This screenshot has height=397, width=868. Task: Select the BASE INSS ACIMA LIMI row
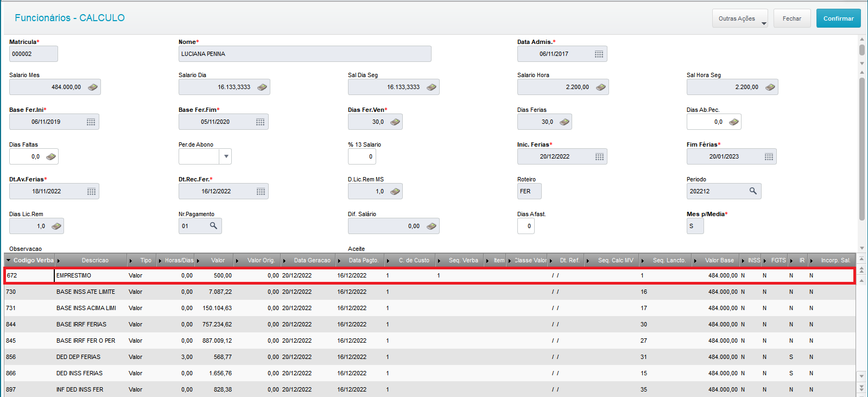pos(430,308)
